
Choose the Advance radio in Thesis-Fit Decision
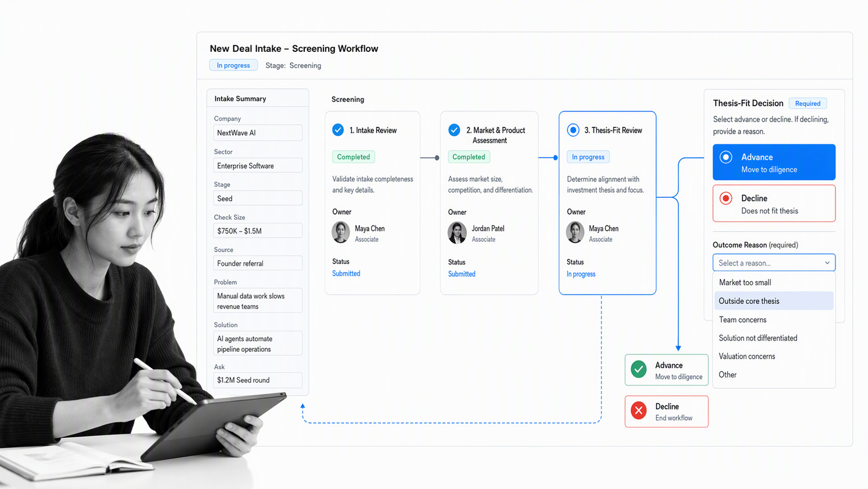point(726,157)
